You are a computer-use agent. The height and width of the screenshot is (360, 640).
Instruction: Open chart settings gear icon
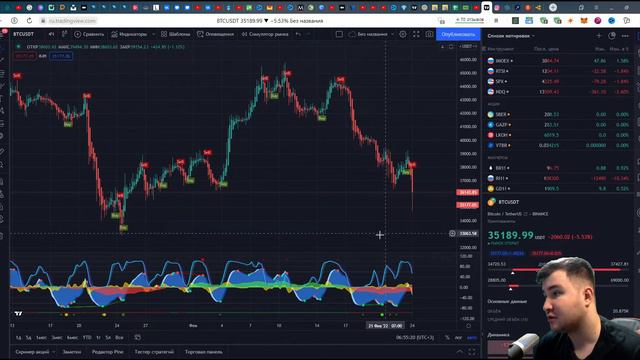[403, 34]
